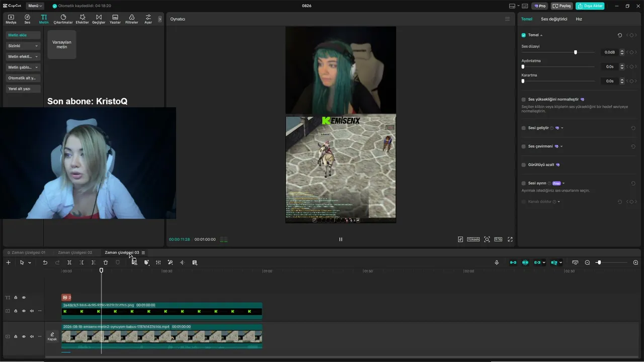Click the zoom-to-fit timeline icon

(x=575, y=262)
